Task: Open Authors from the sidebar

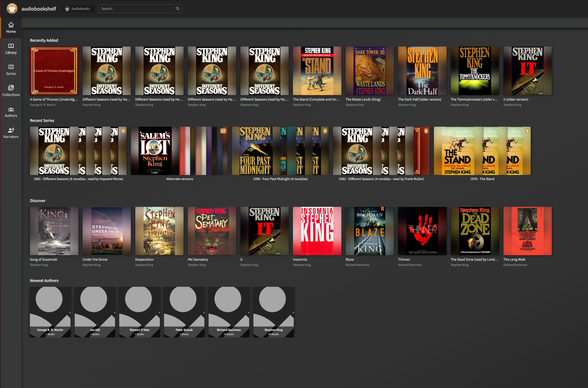Action: (x=11, y=112)
